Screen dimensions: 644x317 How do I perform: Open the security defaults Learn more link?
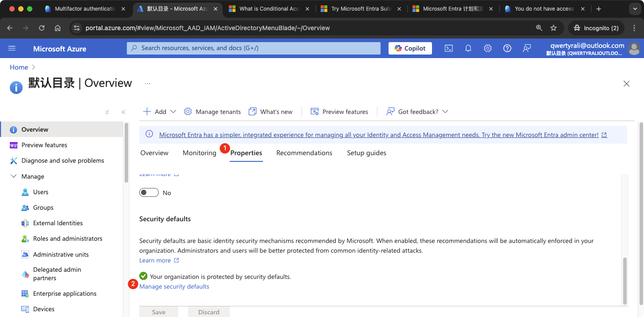coord(159,260)
